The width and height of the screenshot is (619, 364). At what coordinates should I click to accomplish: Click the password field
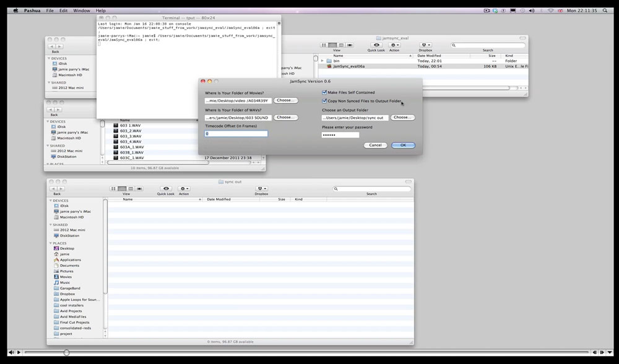[340, 135]
